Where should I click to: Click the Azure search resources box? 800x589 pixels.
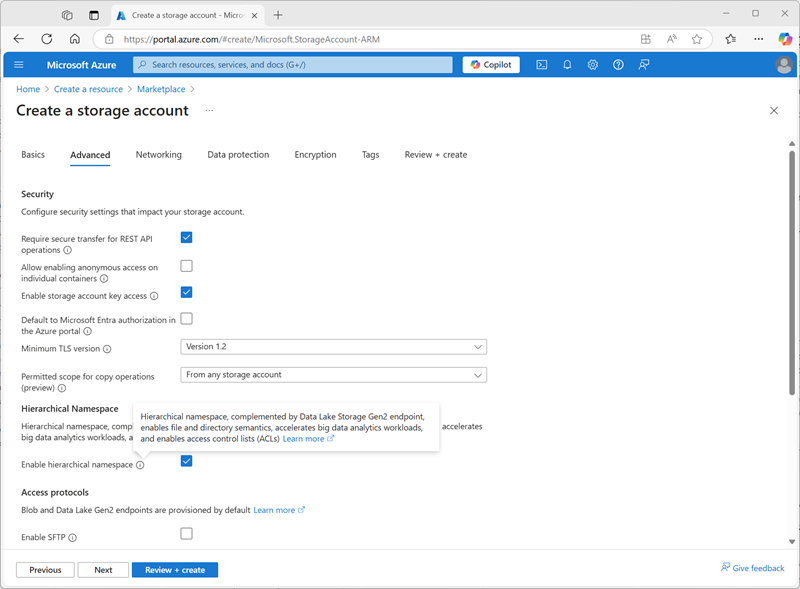tap(293, 65)
